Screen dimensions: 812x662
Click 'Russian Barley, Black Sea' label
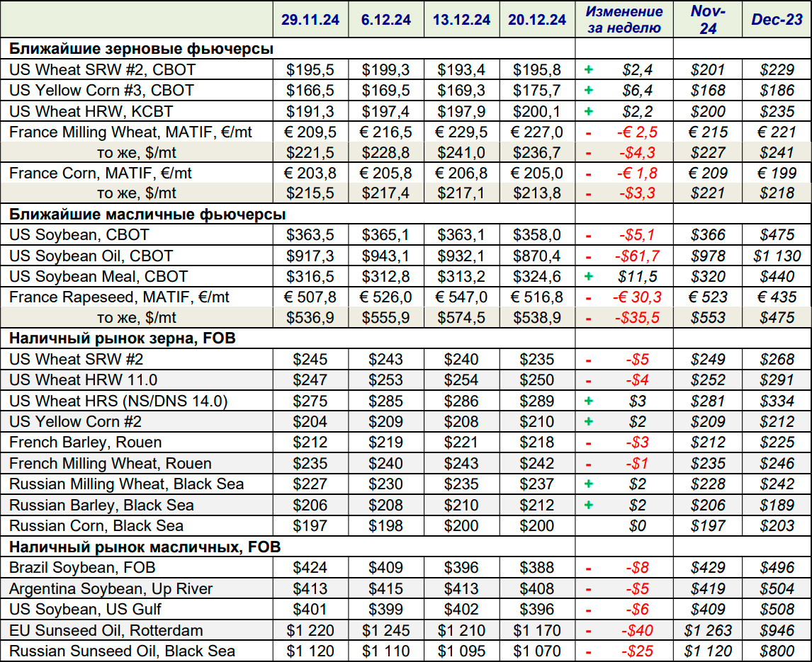click(x=101, y=505)
